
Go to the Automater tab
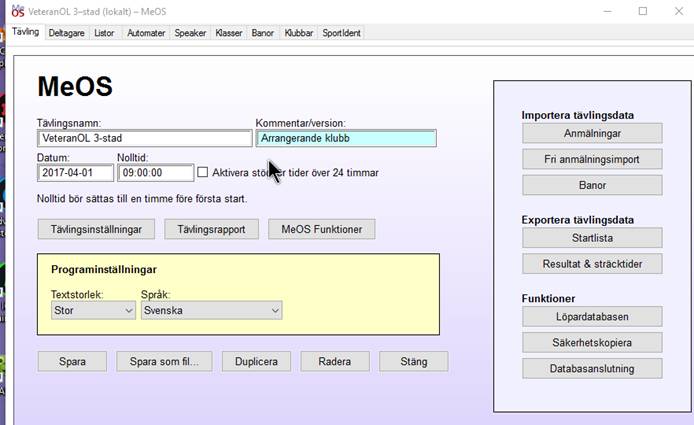pos(146,33)
